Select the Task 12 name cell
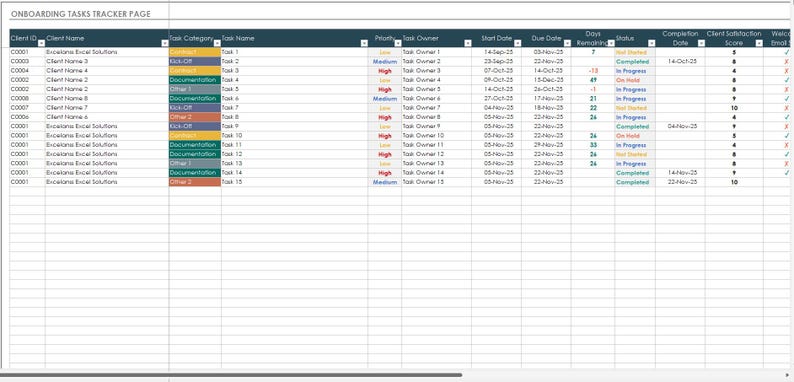 (294, 154)
